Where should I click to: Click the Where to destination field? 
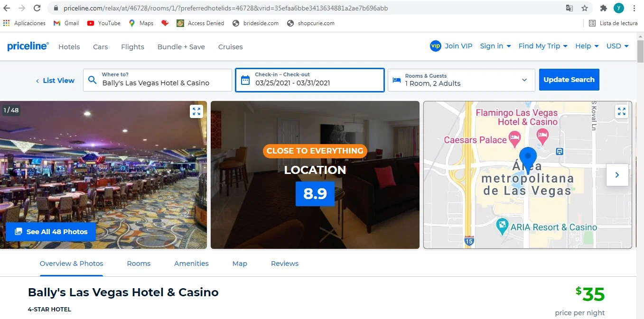pos(158,80)
